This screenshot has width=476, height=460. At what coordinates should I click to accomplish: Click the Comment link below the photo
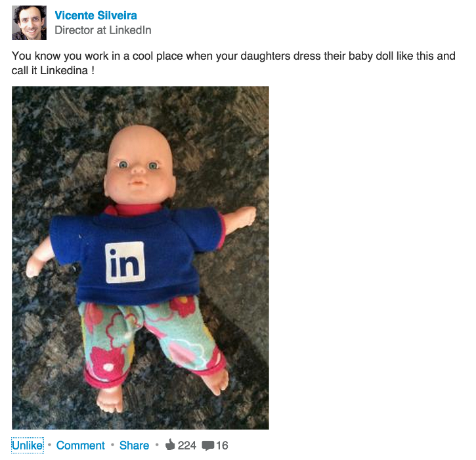(x=81, y=446)
